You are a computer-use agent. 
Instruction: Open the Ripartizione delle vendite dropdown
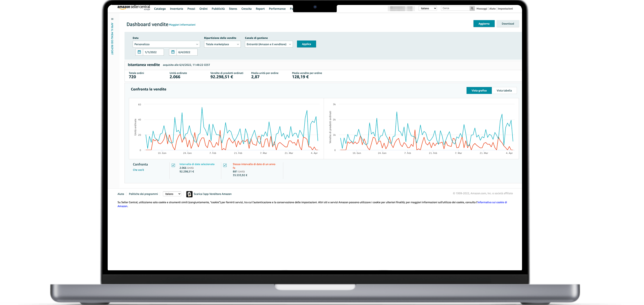click(x=222, y=44)
